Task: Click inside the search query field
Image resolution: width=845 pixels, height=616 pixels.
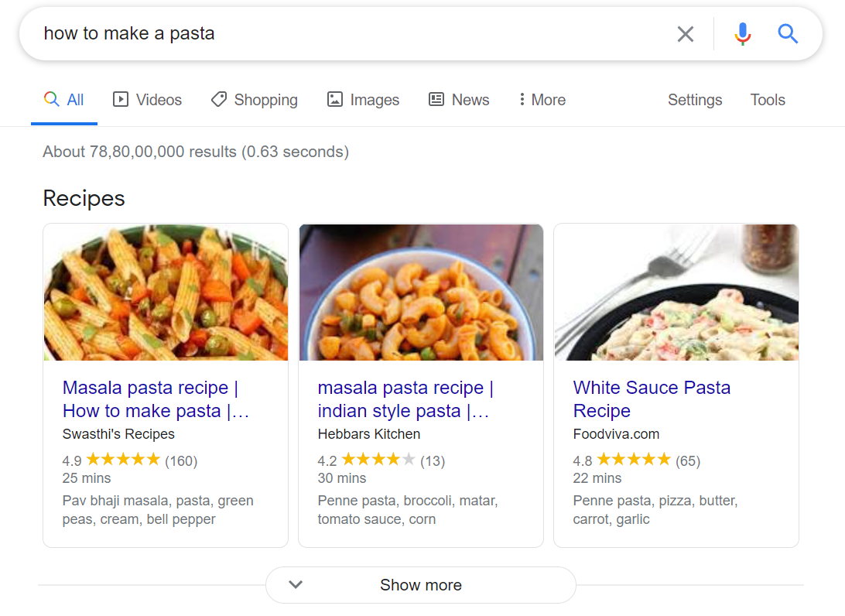Action: pos(348,34)
